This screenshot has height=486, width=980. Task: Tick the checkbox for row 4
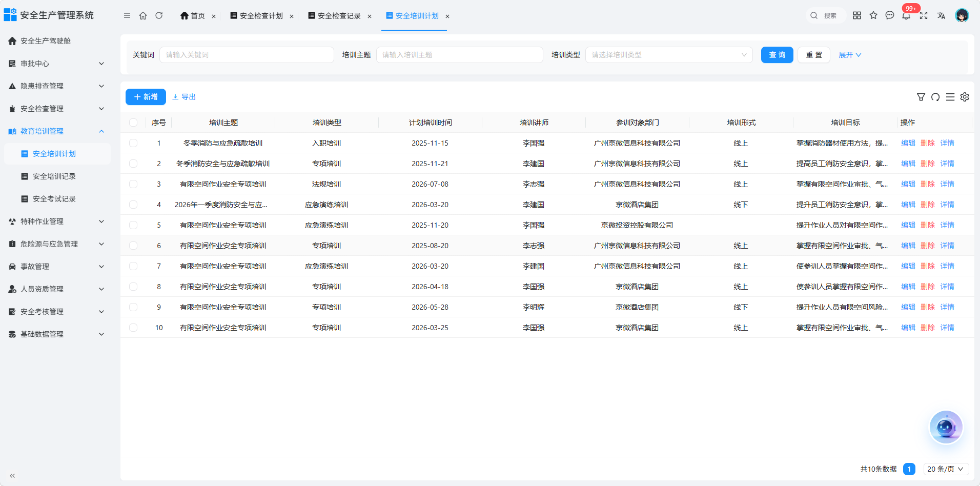[133, 205]
